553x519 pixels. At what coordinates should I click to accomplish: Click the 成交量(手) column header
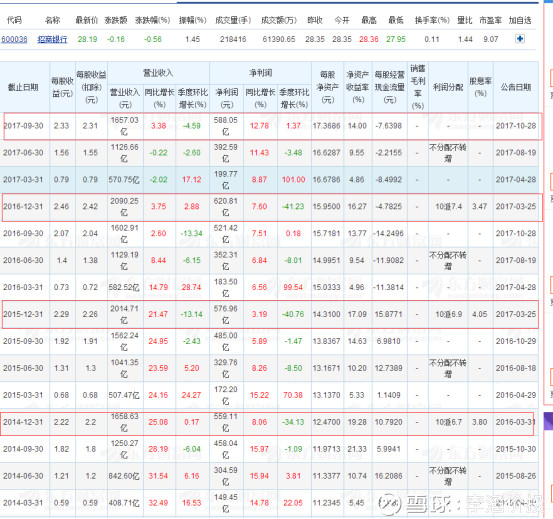pyautogui.click(x=233, y=20)
